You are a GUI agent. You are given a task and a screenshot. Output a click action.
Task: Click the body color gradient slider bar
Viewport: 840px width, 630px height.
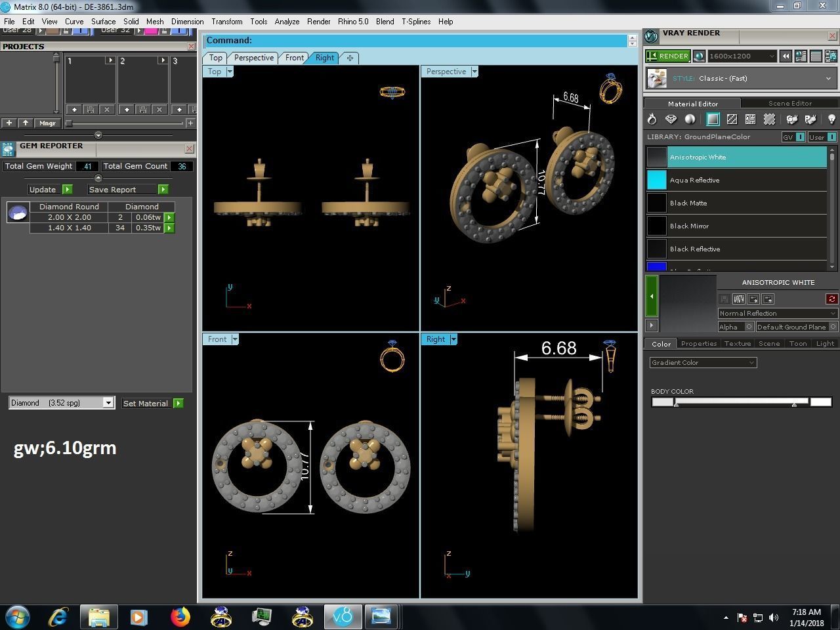click(x=741, y=402)
